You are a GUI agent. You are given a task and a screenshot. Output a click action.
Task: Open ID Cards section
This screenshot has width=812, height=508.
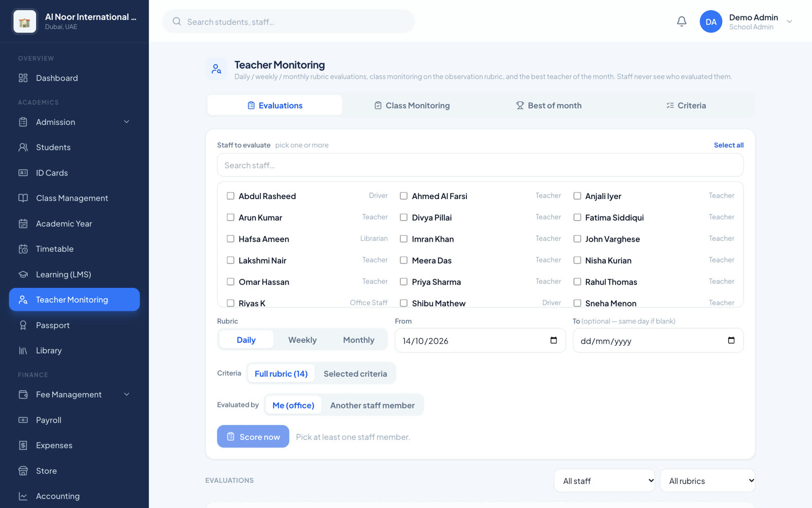tap(74, 173)
